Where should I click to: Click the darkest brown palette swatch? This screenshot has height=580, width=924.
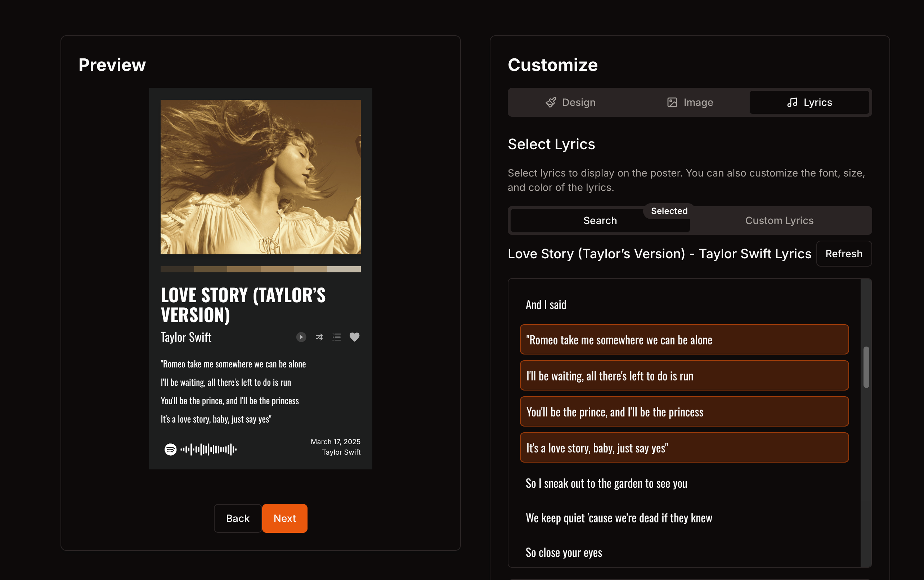point(177,269)
